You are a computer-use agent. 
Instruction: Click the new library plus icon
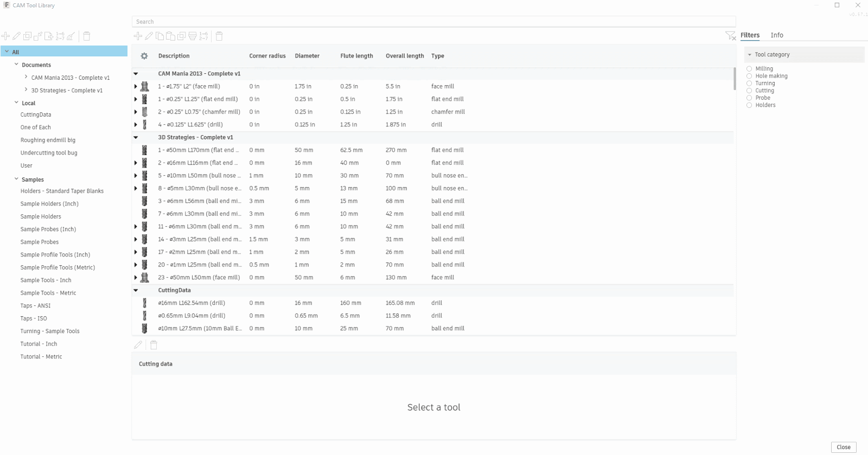click(x=5, y=36)
